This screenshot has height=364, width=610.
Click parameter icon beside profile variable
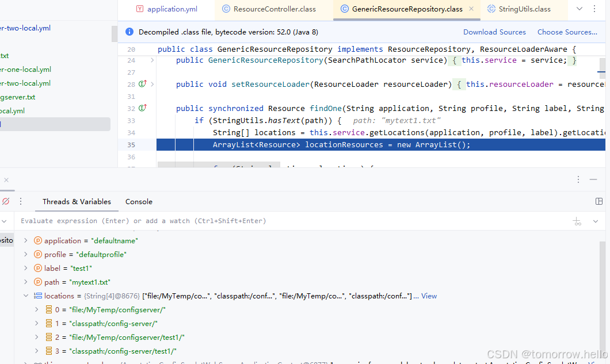pyautogui.click(x=38, y=254)
